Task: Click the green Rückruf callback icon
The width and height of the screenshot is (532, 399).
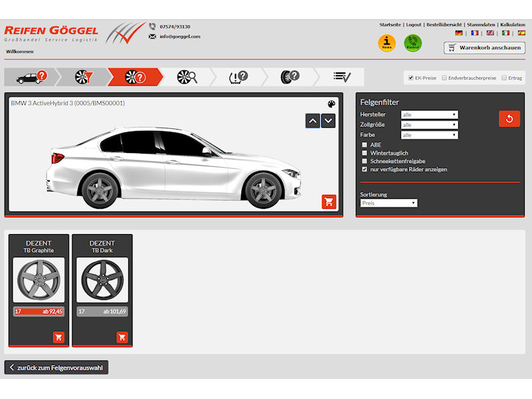Action: point(413,43)
